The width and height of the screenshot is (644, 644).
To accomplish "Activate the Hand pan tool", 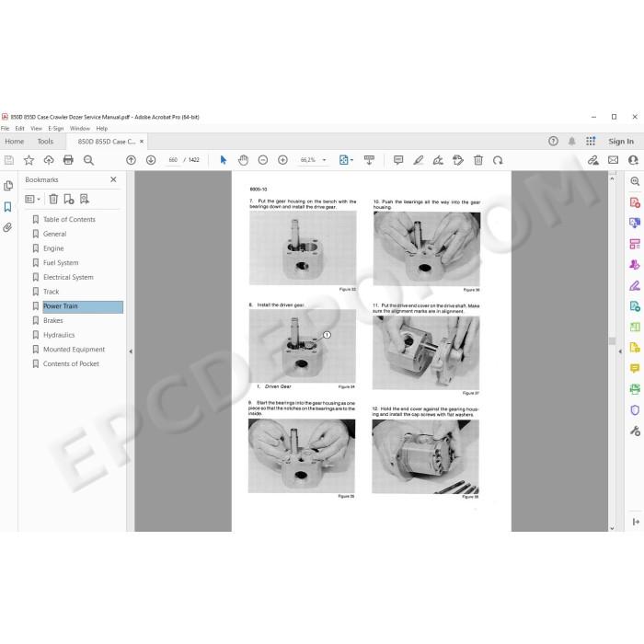I will click(243, 160).
